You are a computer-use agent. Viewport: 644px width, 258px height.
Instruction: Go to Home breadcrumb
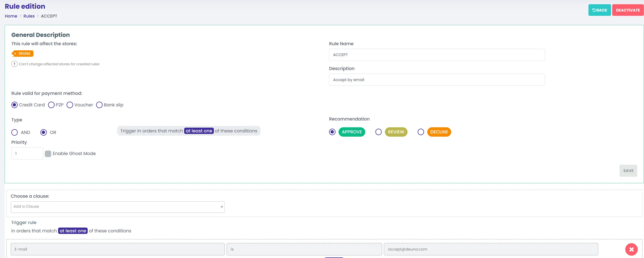coord(11,16)
